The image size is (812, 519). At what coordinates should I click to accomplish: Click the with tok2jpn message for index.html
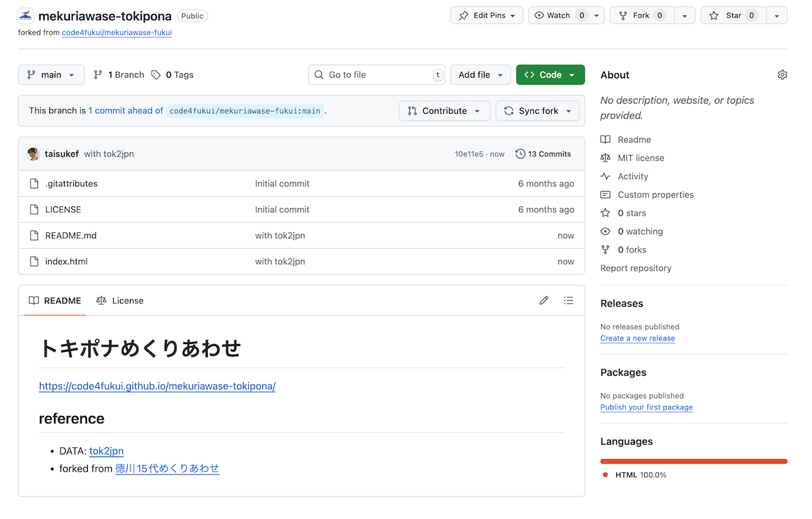coord(280,261)
